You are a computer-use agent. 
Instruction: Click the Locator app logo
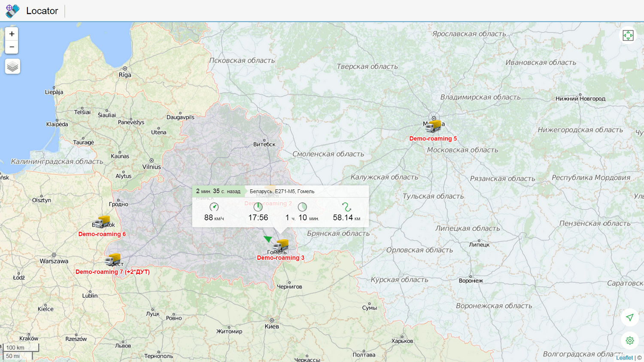(12, 11)
